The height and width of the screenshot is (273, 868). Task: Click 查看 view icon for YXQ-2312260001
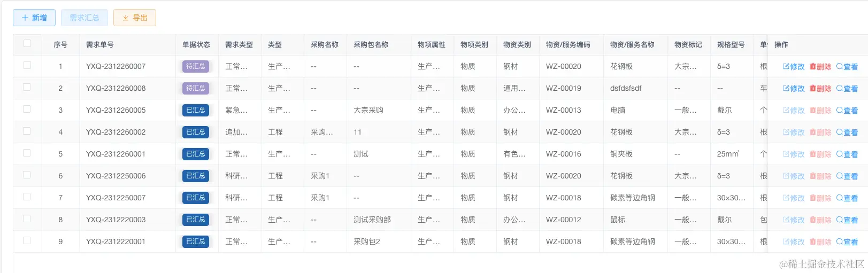(x=847, y=154)
